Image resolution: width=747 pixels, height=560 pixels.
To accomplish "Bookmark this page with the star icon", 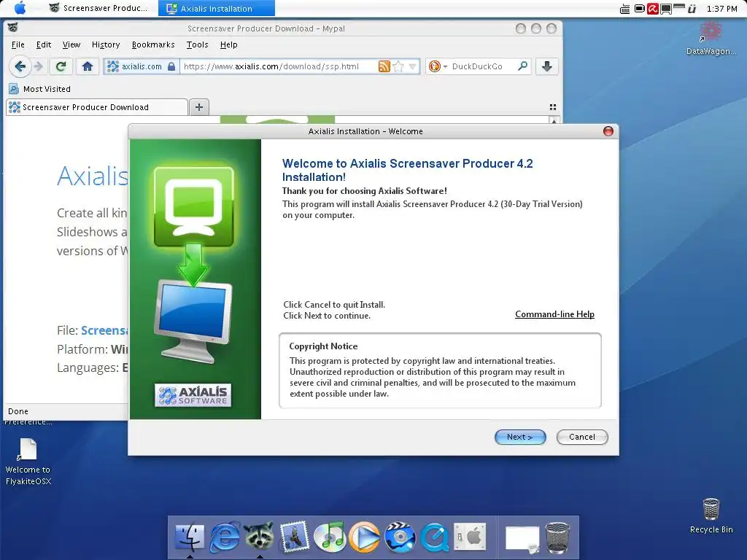I will point(398,66).
